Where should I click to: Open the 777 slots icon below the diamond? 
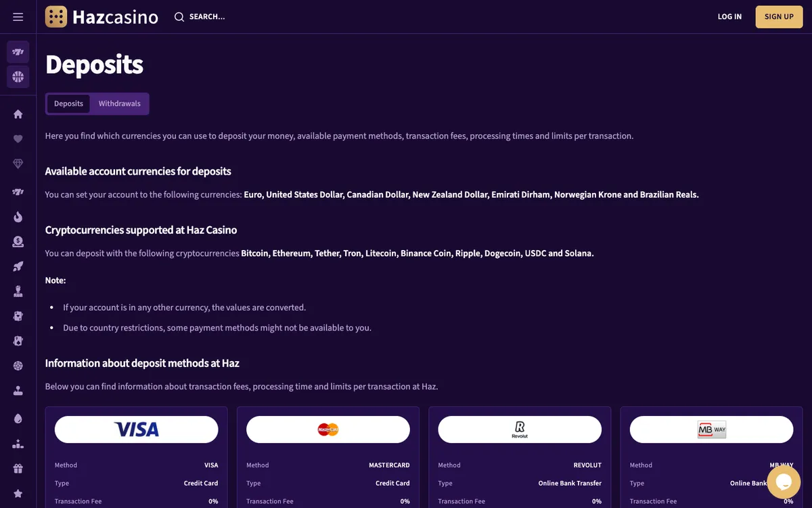(18, 192)
